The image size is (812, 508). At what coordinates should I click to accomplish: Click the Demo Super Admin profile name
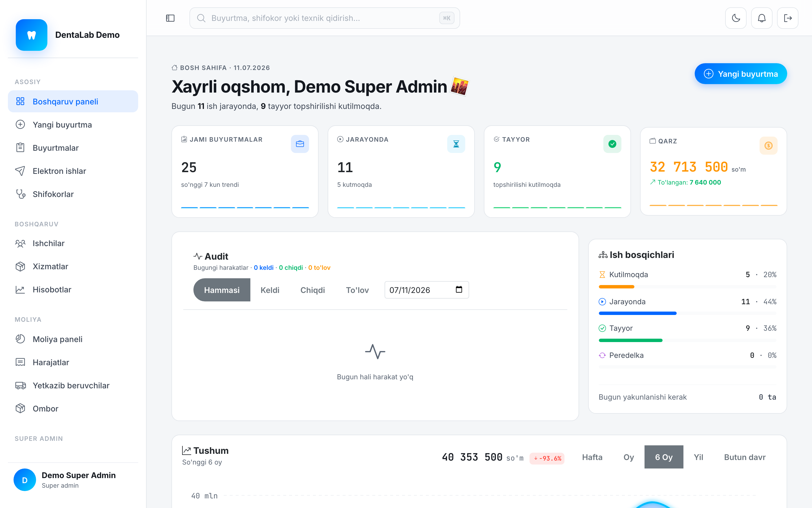78,475
